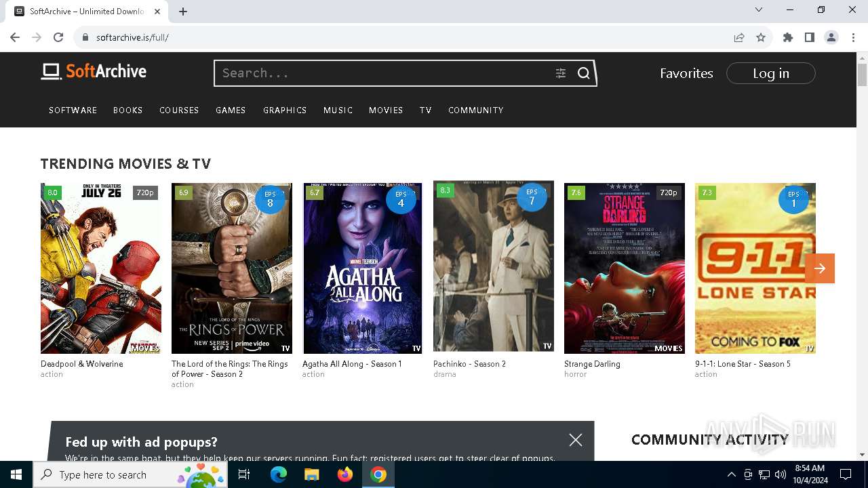Click Chrome icon in taskbar
This screenshot has width=868, height=488.
[378, 474]
